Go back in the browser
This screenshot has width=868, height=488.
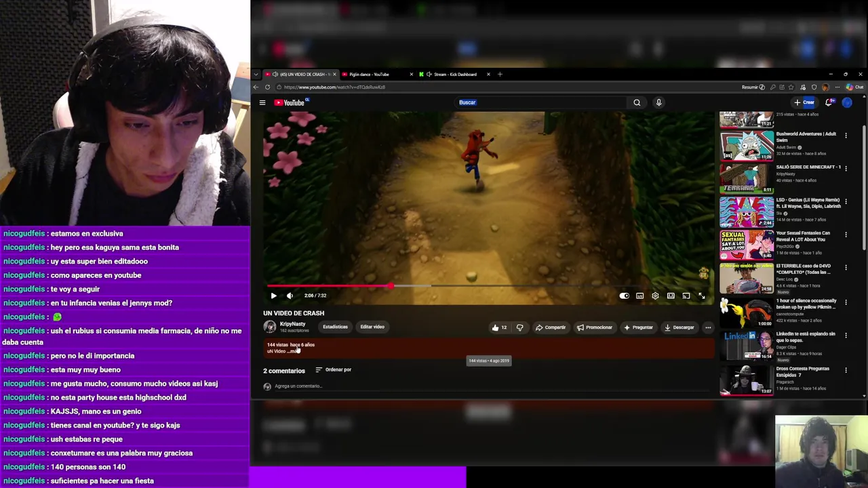(x=256, y=87)
